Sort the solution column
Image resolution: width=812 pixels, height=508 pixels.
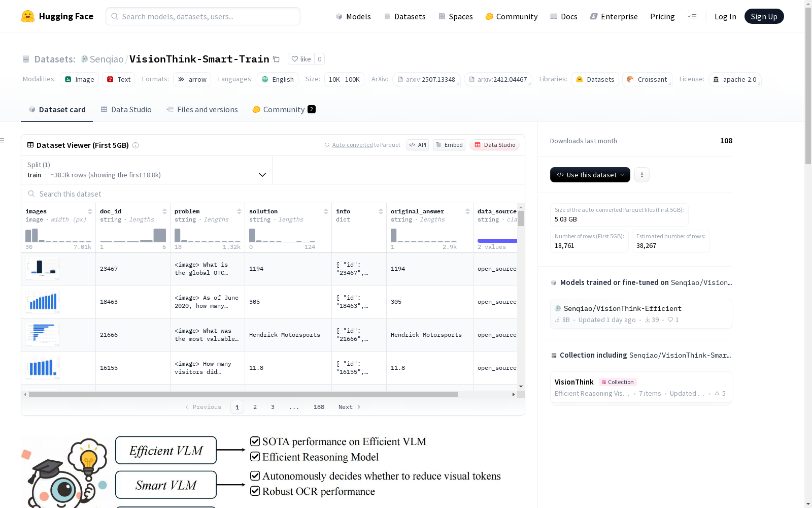[326, 211]
